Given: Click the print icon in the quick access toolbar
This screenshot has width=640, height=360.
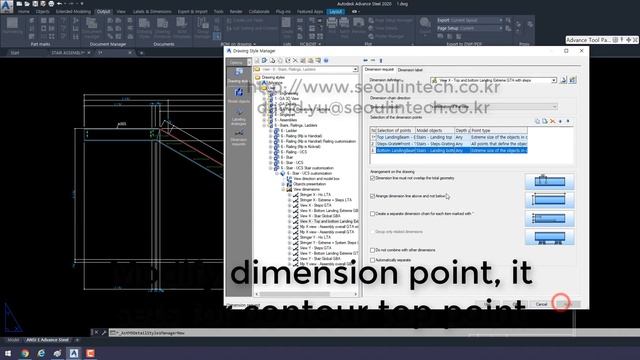Looking at the screenshot, I should [x=51, y=4].
